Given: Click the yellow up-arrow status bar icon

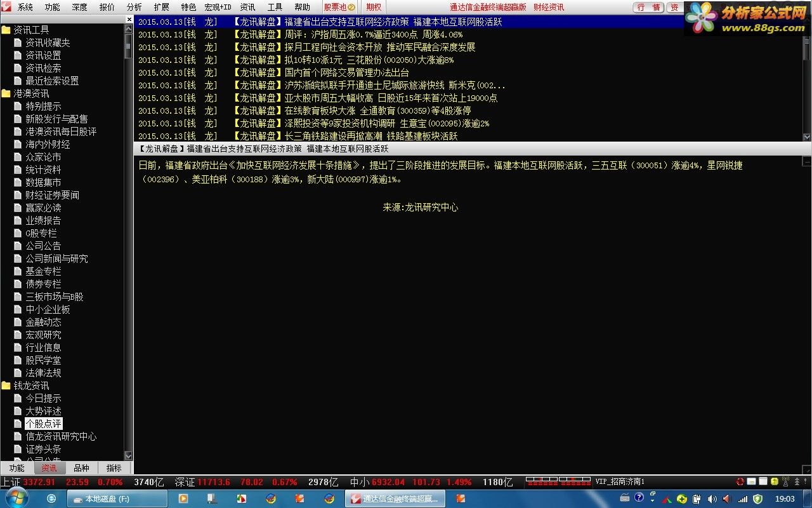Looking at the screenshot, I should (775, 481).
